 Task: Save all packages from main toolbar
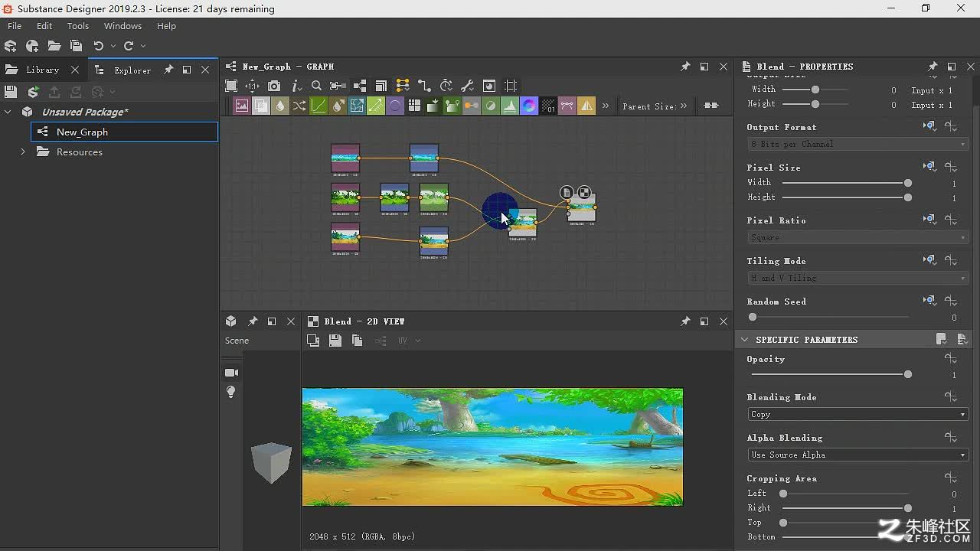click(x=76, y=46)
